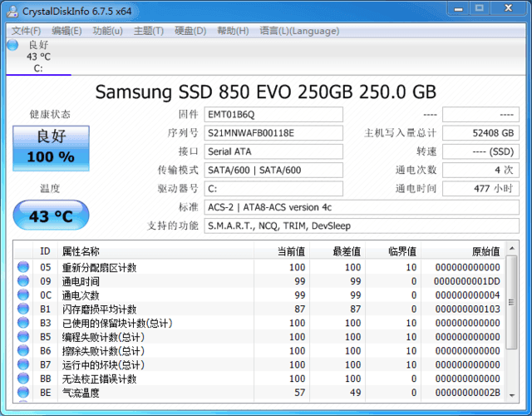Open the 编辑(E) menu
532x416 pixels.
coord(66,31)
